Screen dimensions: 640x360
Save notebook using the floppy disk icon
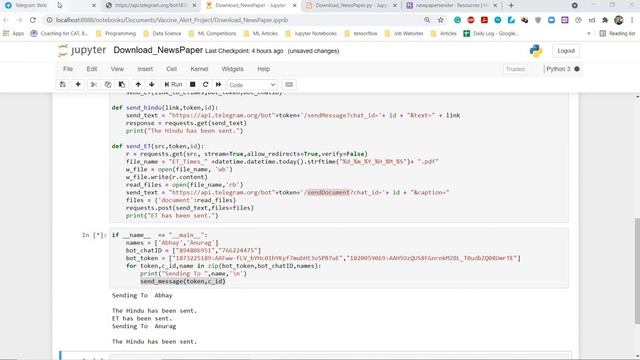(62, 84)
